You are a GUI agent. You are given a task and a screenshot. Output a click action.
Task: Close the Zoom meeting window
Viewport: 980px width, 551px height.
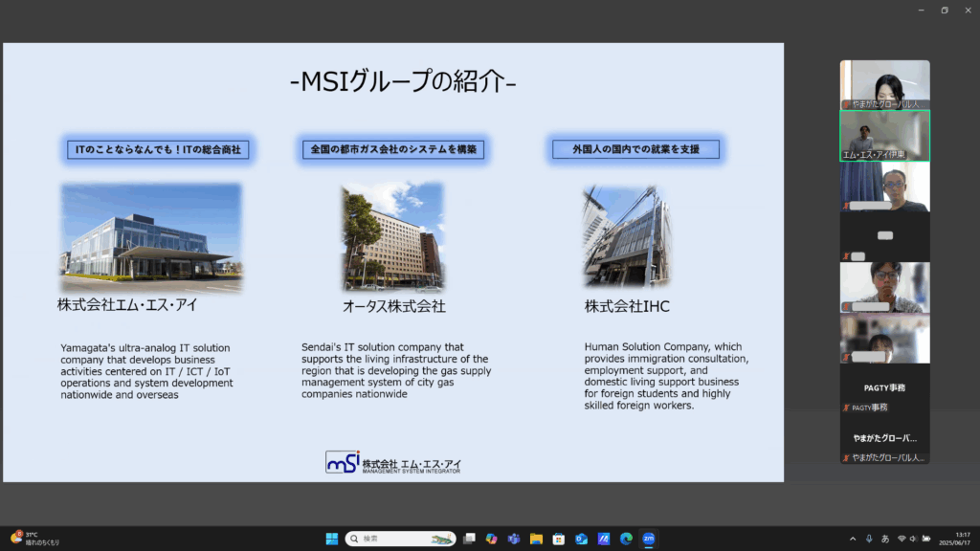(x=968, y=10)
